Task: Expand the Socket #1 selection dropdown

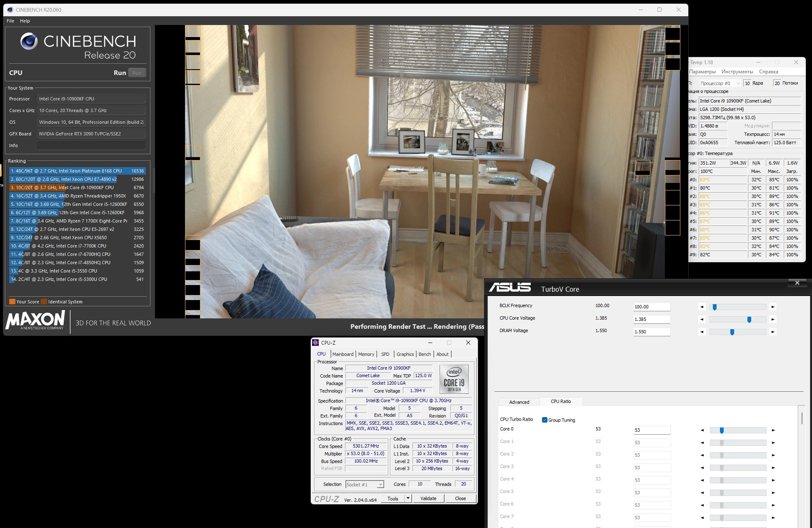Action: click(x=380, y=484)
